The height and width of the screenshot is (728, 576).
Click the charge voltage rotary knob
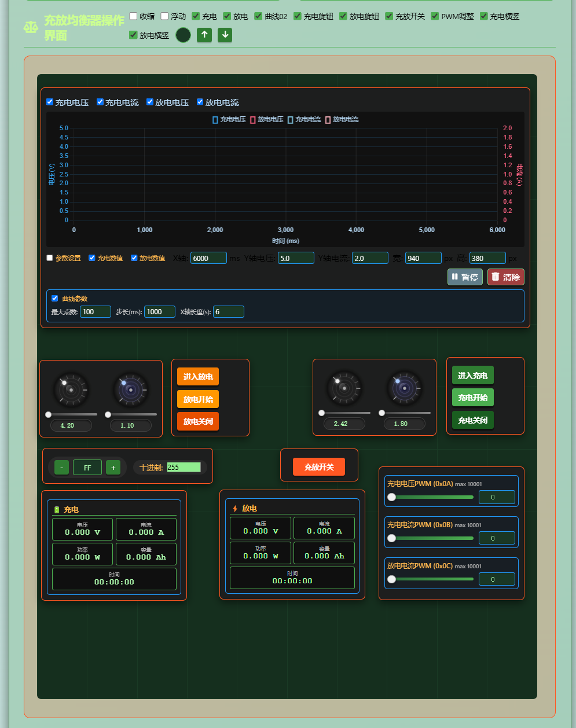pos(344,388)
